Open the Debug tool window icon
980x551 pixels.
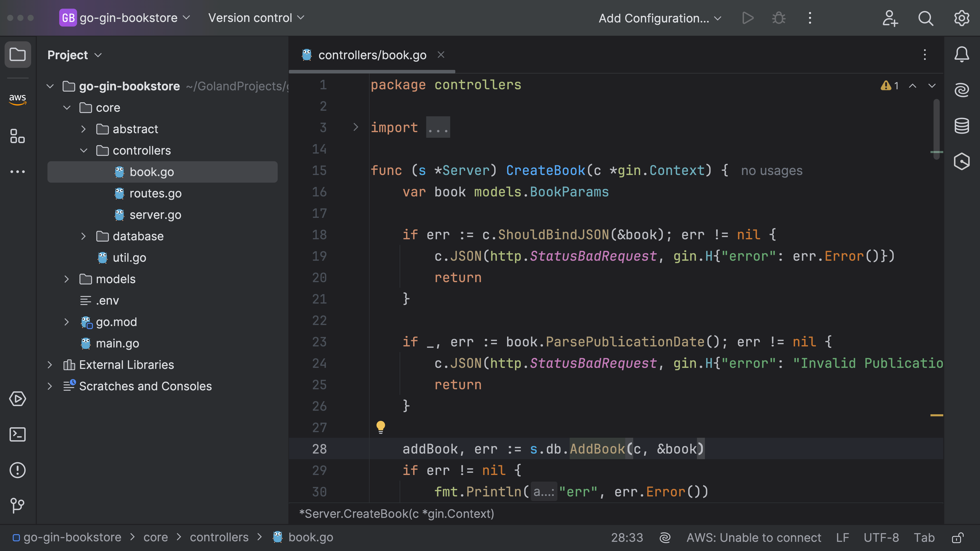point(779,18)
